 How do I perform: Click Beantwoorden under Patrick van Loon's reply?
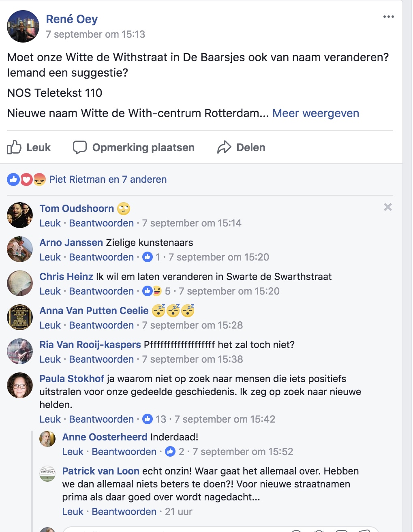coord(124,512)
